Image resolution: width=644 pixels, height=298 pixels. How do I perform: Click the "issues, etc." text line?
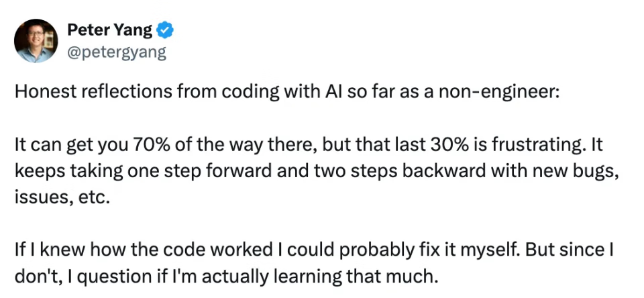click(62, 199)
